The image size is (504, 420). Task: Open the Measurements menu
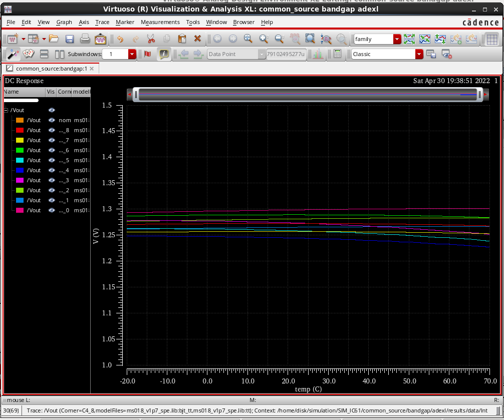pos(160,22)
